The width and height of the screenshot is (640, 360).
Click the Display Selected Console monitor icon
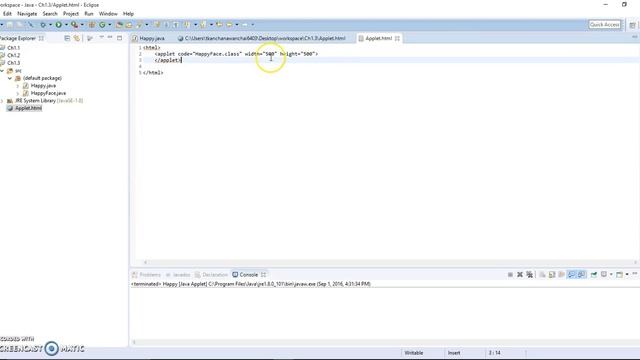(604, 275)
